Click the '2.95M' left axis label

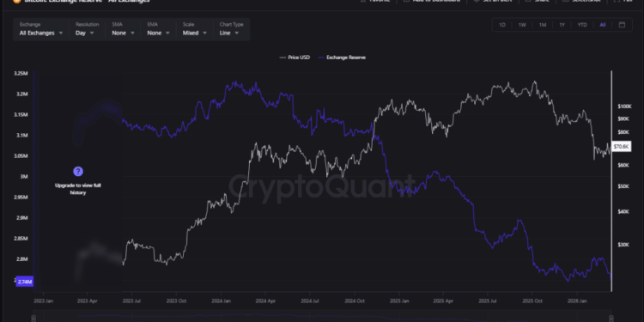(21, 197)
